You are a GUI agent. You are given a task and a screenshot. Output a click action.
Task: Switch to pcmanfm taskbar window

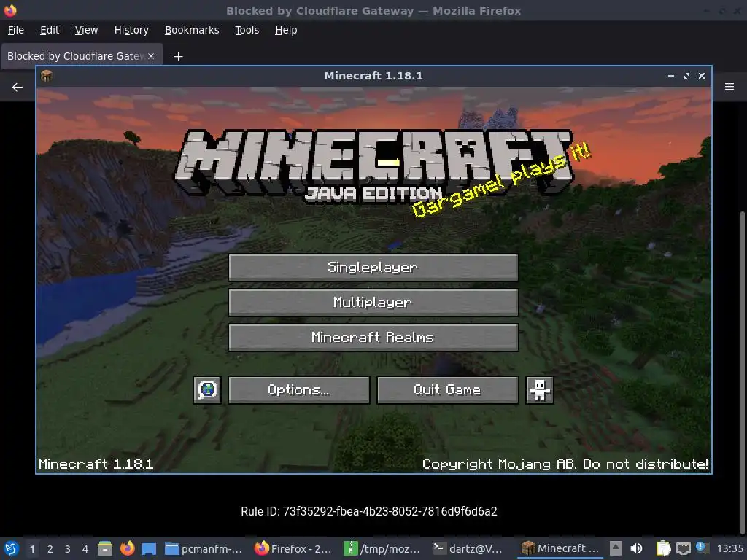(x=204, y=548)
